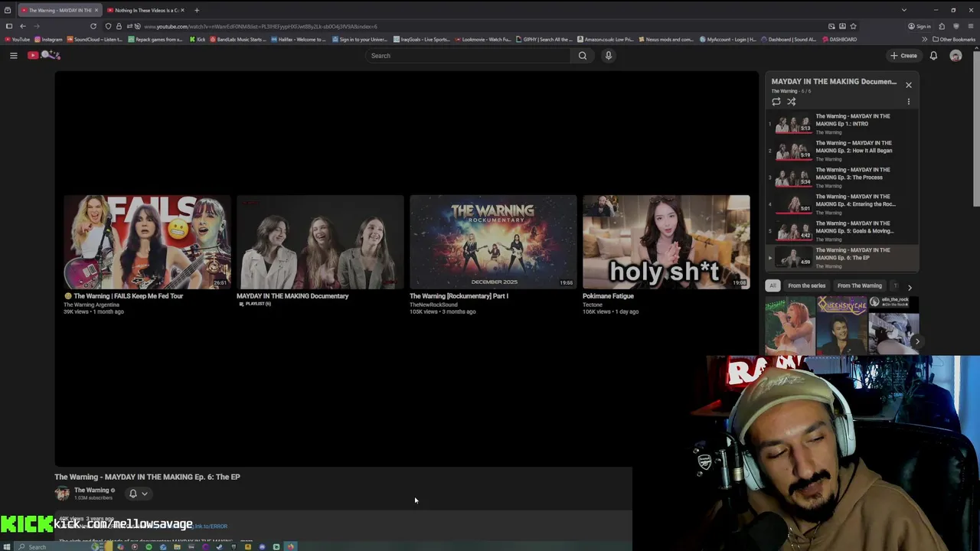Open the Other Bookmarks folder
The image size is (980, 551).
[954, 39]
